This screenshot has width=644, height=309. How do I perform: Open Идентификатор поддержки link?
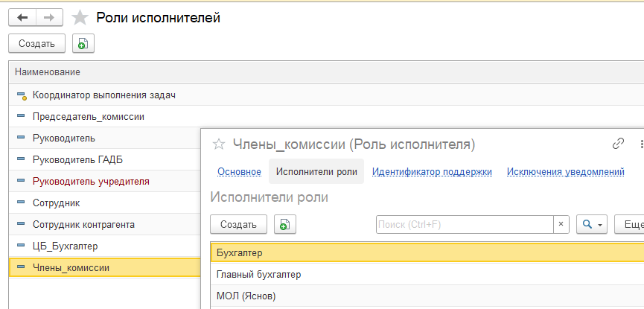coord(432,171)
